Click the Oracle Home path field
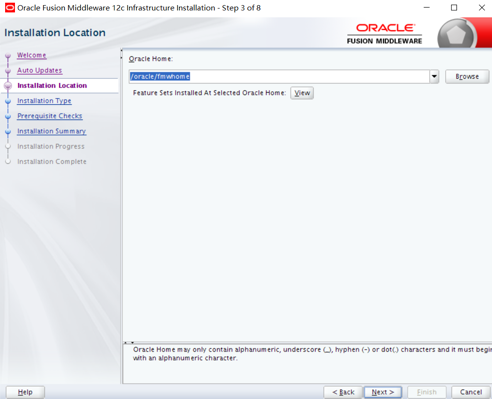The width and height of the screenshot is (492, 399). click(279, 77)
